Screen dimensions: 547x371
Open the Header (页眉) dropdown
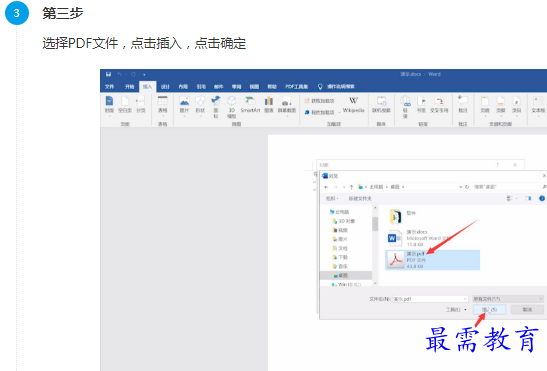(485, 106)
